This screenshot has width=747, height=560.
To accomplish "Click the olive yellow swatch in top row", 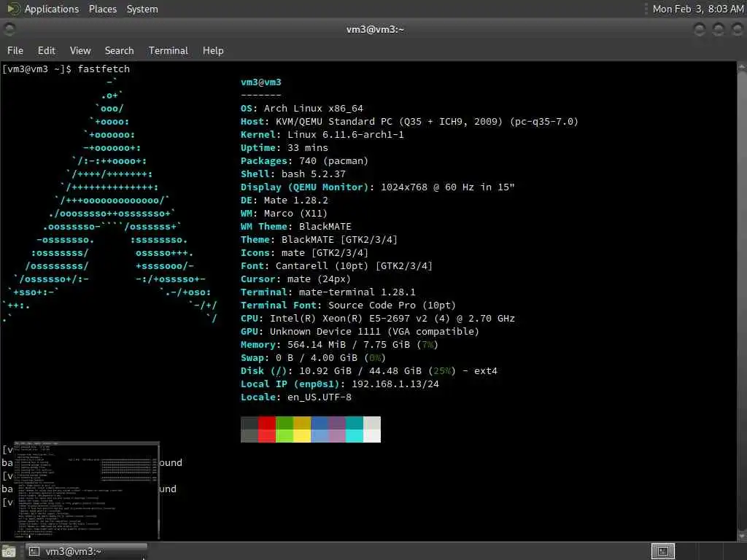I will (302, 423).
